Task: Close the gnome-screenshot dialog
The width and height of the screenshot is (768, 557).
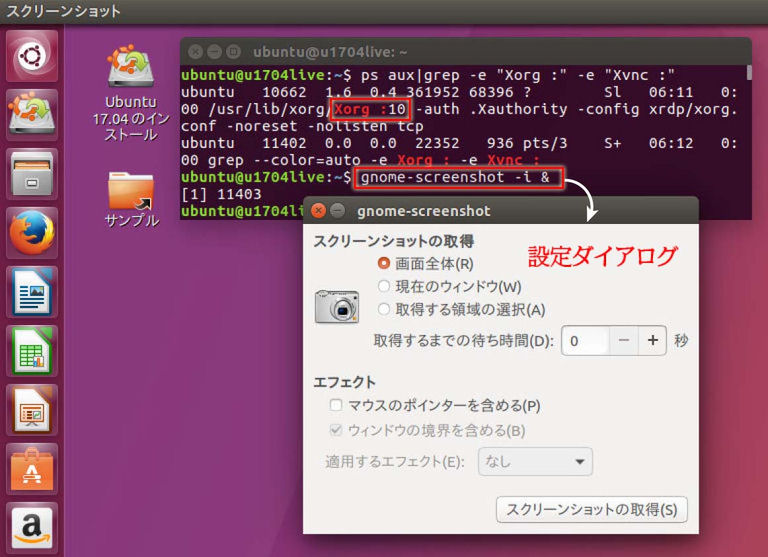Action: pos(318,211)
